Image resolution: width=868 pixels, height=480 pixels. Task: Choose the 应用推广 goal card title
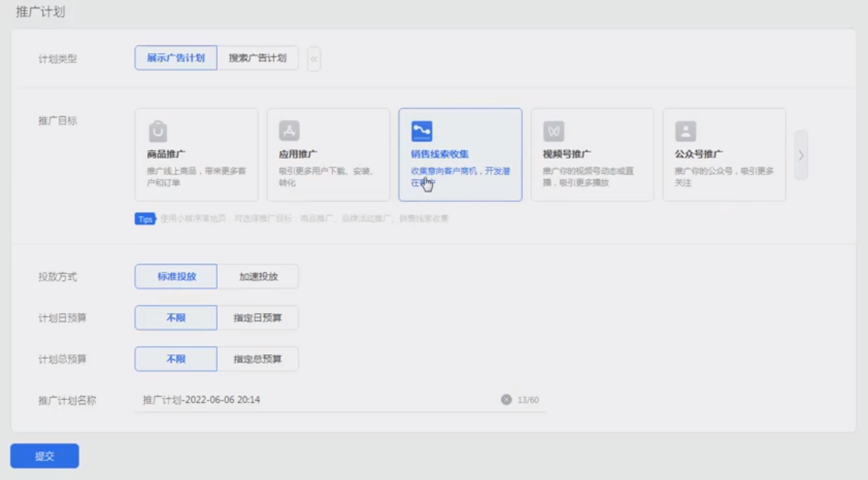click(298, 154)
